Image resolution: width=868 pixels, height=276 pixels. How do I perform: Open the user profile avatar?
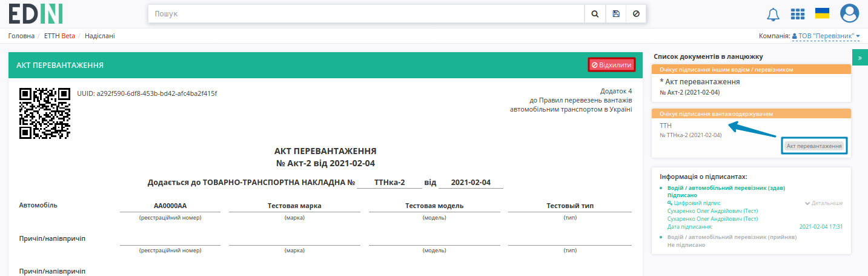click(x=850, y=13)
